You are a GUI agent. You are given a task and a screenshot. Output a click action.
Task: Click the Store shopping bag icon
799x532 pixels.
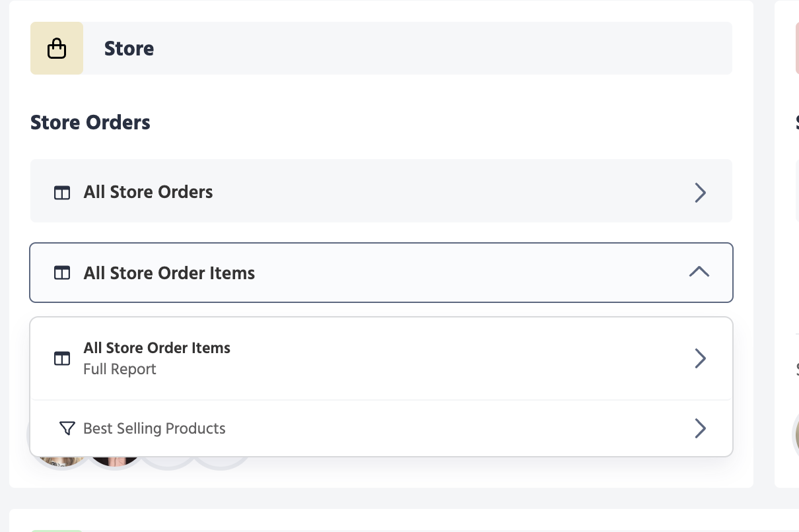[x=57, y=48]
